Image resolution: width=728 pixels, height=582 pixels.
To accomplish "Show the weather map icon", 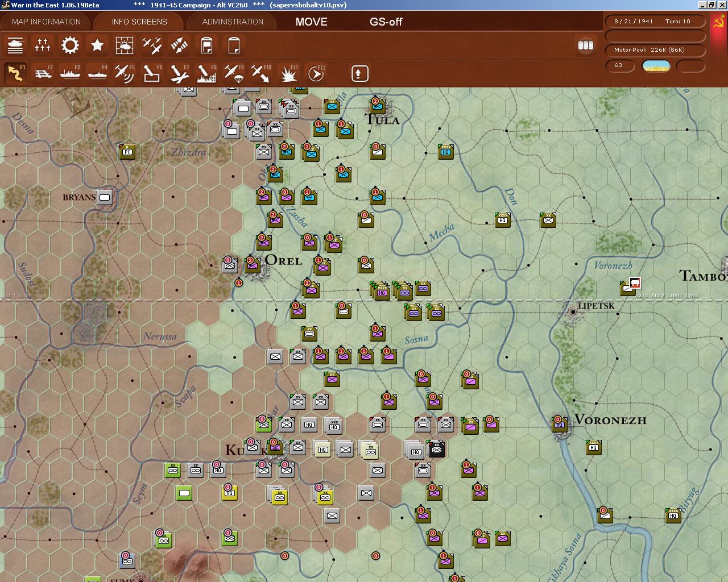I will [x=125, y=45].
